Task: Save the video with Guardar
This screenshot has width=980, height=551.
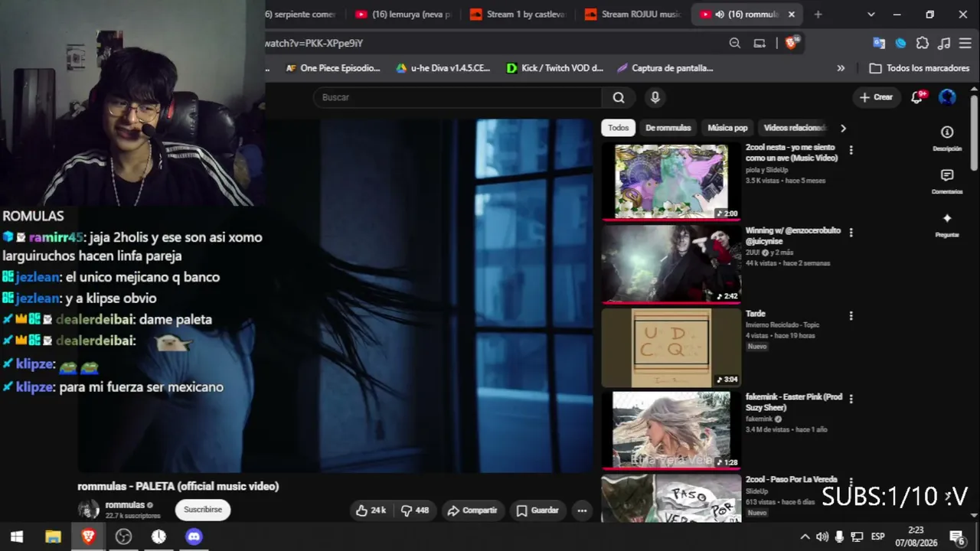Action: tap(537, 510)
